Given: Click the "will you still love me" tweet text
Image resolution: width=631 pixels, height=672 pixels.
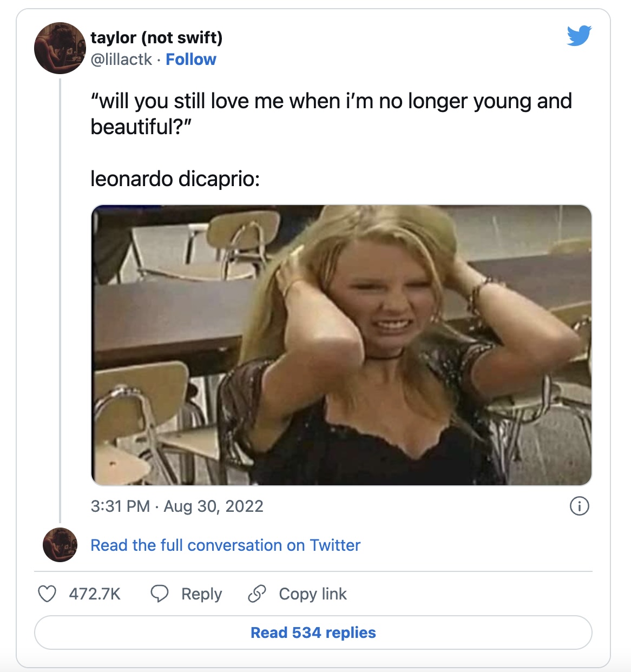Looking at the screenshot, I should point(331,102).
